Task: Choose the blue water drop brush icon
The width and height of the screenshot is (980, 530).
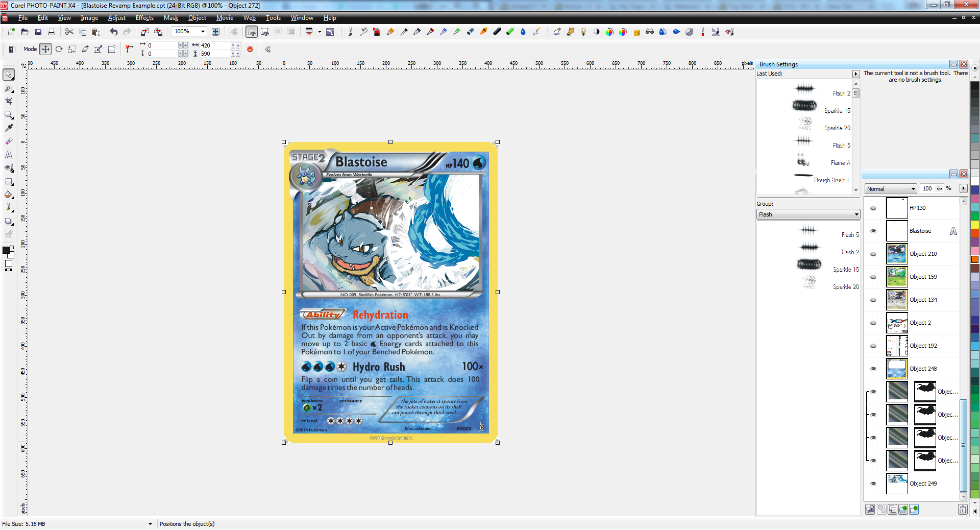Action: [x=523, y=32]
